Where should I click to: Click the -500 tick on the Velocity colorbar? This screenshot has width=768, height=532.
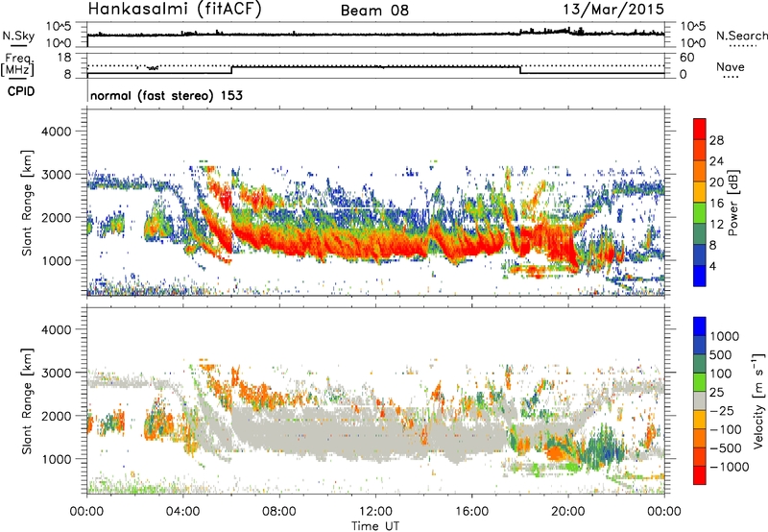tap(726, 448)
